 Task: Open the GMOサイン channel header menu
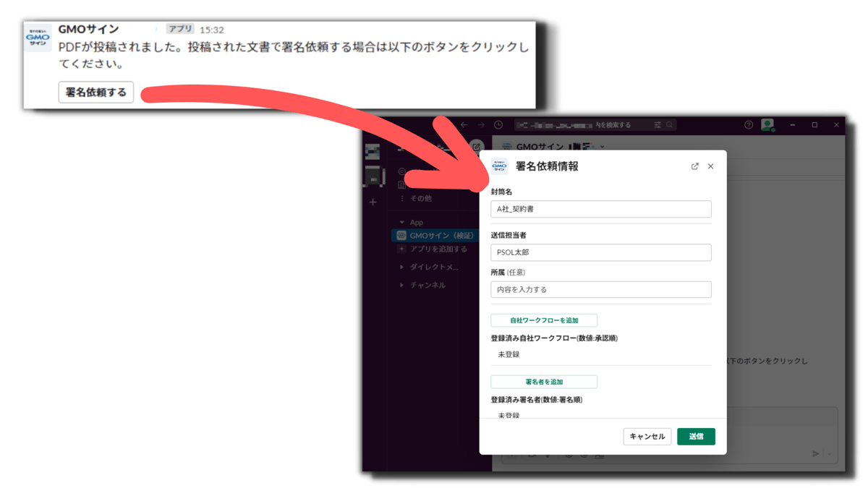[x=602, y=145]
